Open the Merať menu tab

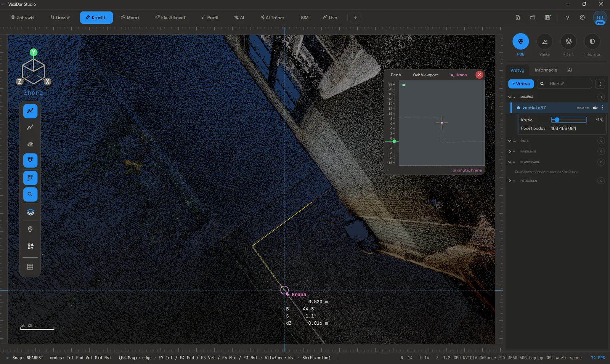[x=130, y=18]
